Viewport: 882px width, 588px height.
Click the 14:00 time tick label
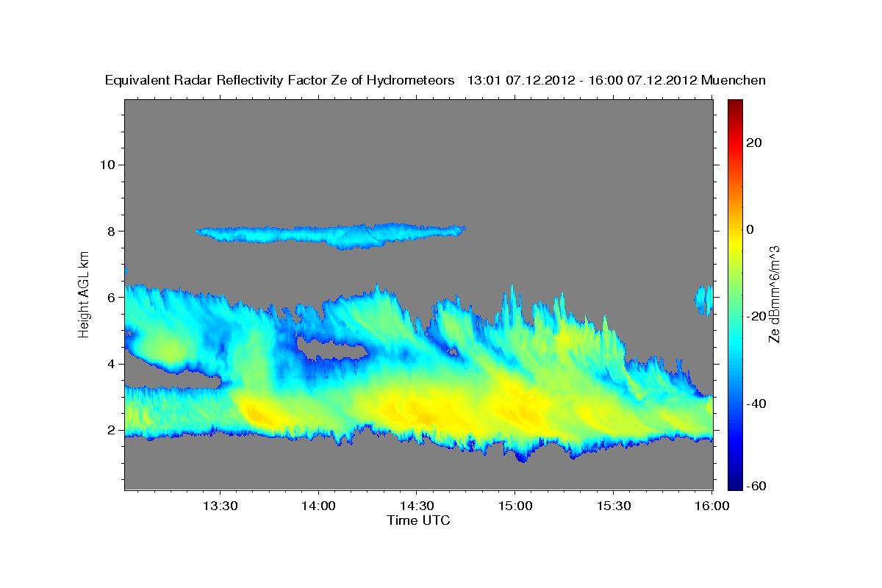[x=318, y=506]
